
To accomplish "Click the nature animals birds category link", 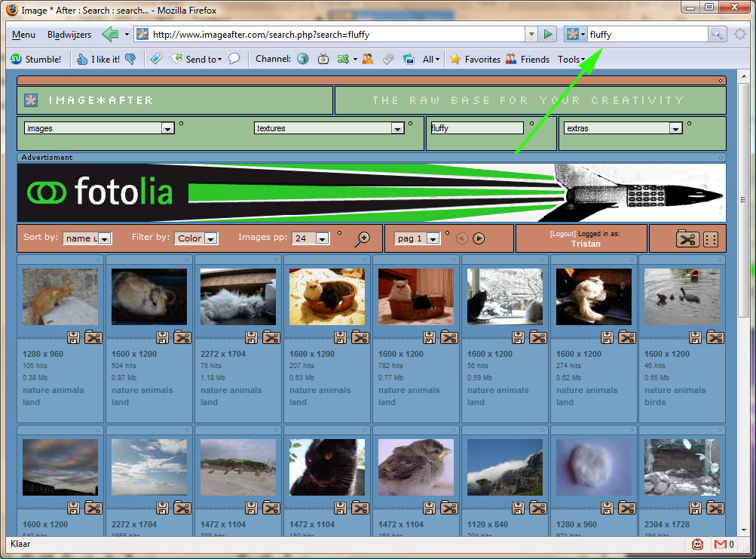I will (675, 396).
